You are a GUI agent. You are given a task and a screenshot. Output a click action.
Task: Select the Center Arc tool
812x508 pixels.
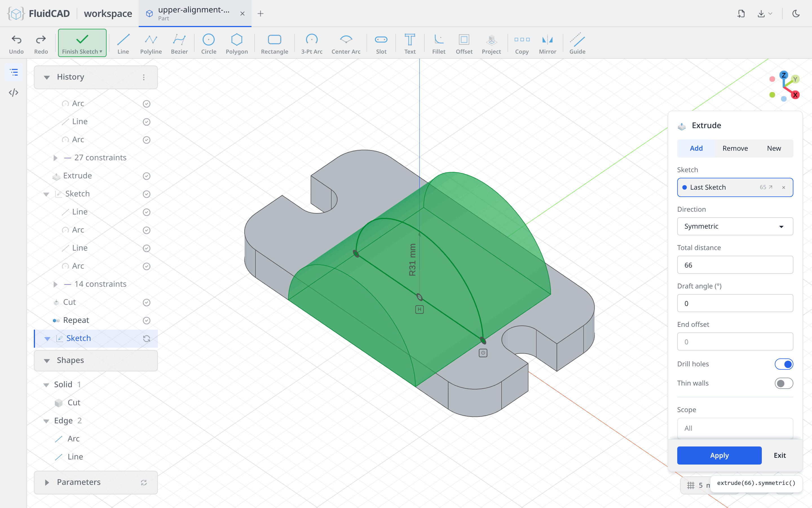346,44
